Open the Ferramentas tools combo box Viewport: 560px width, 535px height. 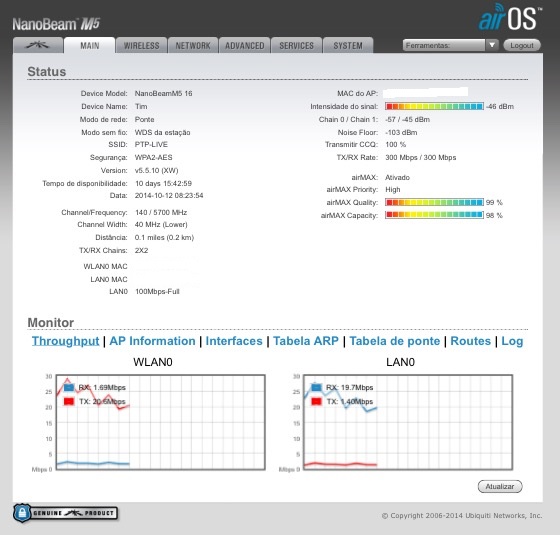tap(450, 45)
